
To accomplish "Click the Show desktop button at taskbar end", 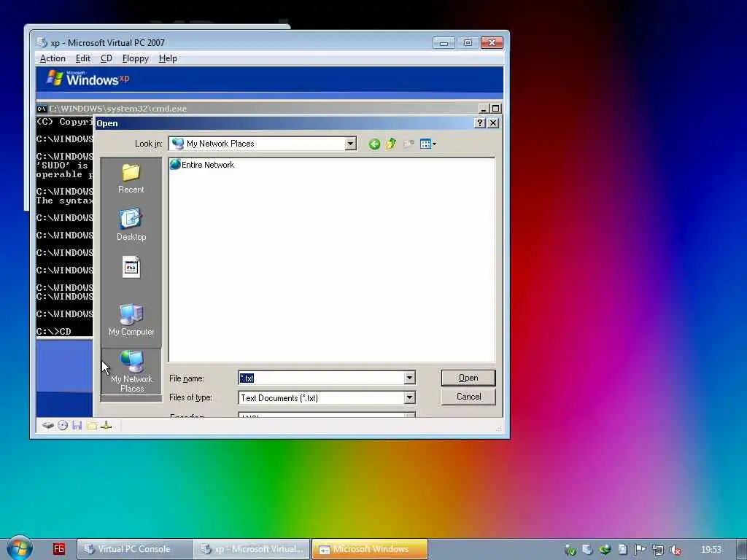I will (741, 550).
